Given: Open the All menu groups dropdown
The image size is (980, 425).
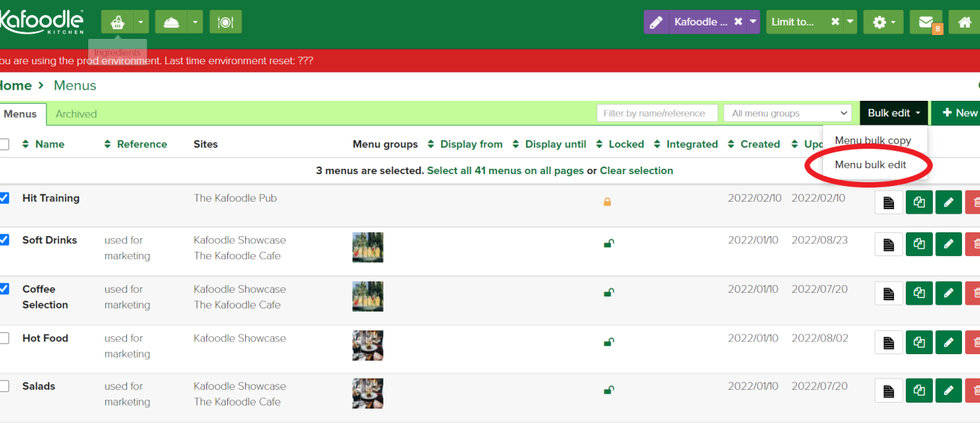Looking at the screenshot, I should point(788,113).
